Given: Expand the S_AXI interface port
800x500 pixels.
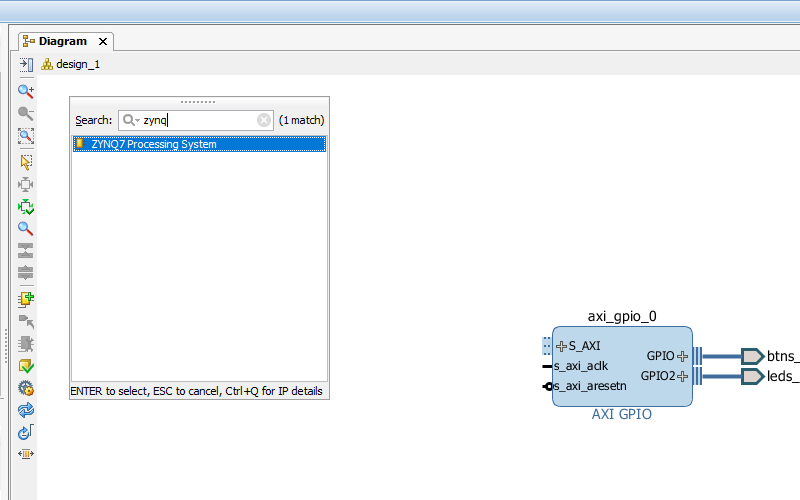Looking at the screenshot, I should (x=561, y=346).
